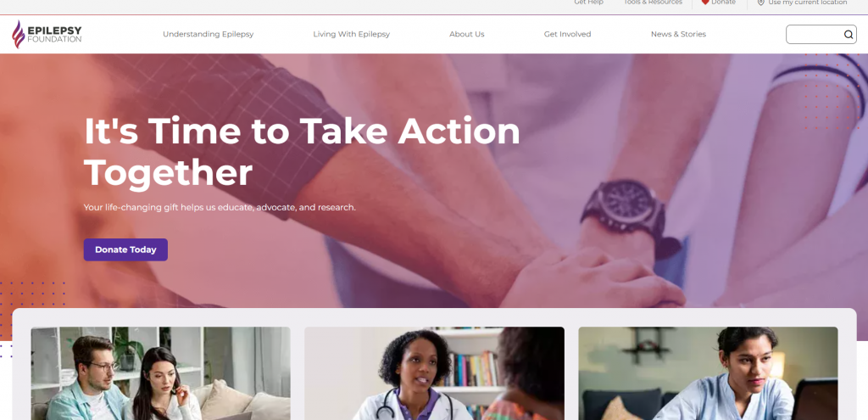Open Living With Epilepsy menu
Image resolution: width=868 pixels, height=420 pixels.
pyautogui.click(x=352, y=34)
